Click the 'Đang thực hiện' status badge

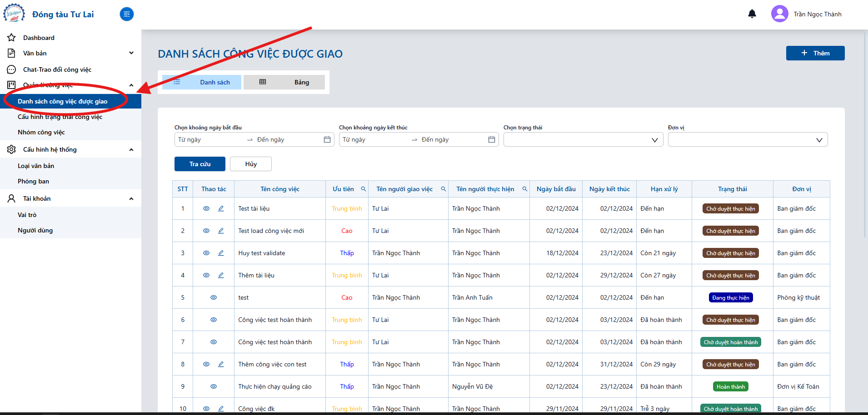pos(731,297)
